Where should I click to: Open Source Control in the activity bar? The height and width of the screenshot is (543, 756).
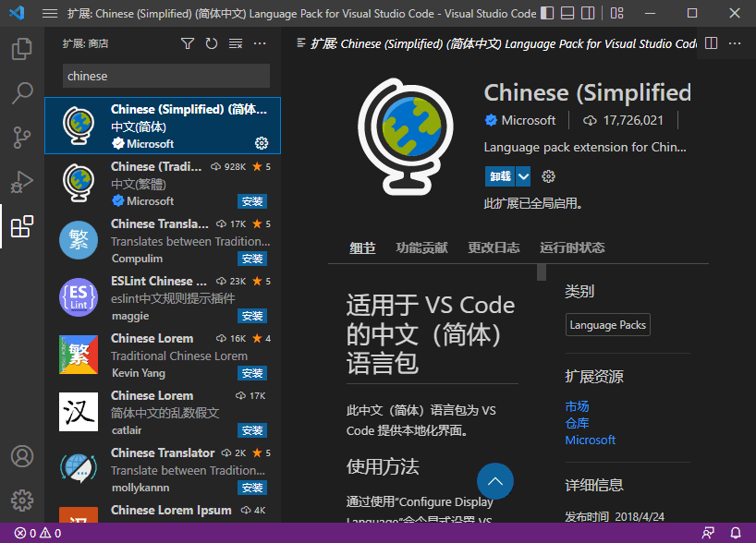tap(22, 136)
